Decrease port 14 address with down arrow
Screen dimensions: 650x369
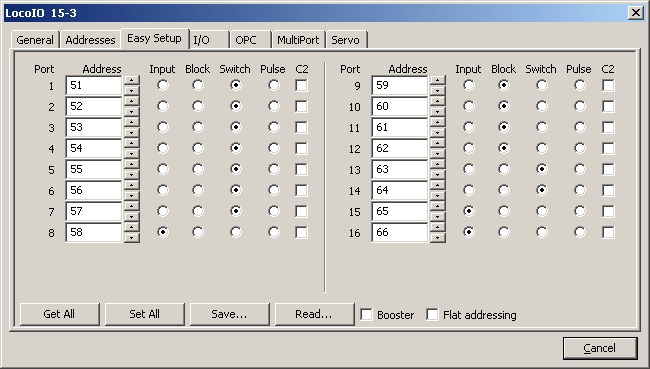[437, 195]
